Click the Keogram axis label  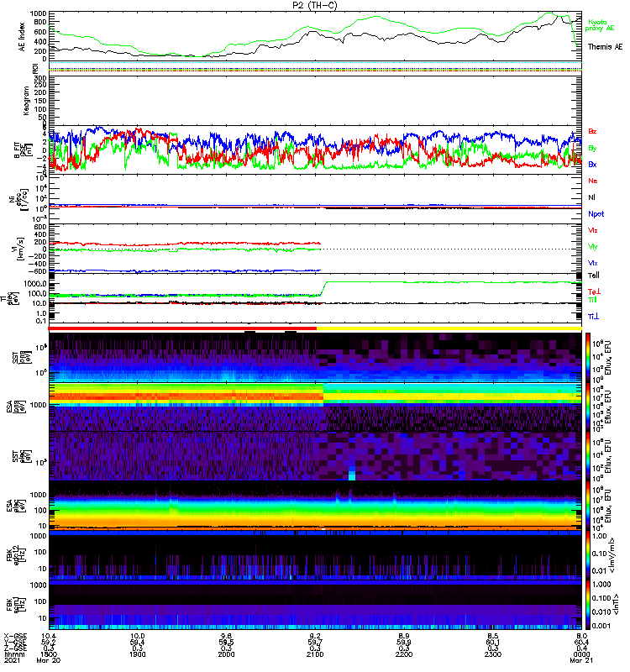(x=26, y=101)
